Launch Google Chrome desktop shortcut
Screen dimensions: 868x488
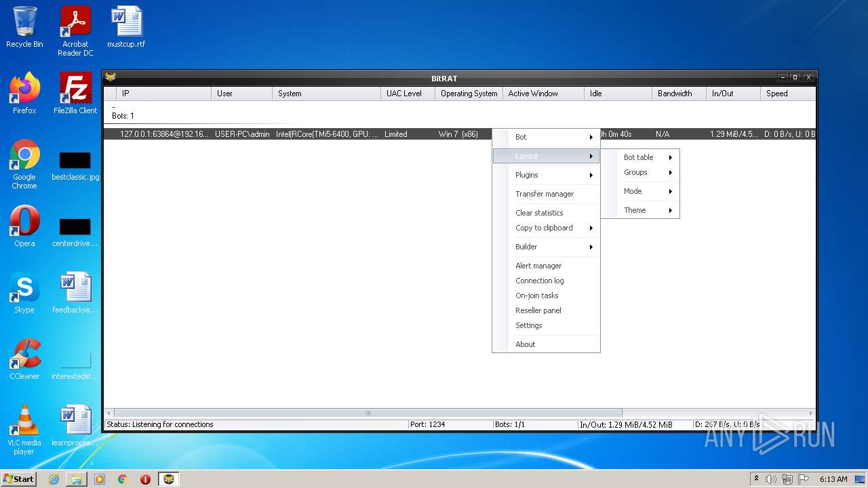pos(24,164)
